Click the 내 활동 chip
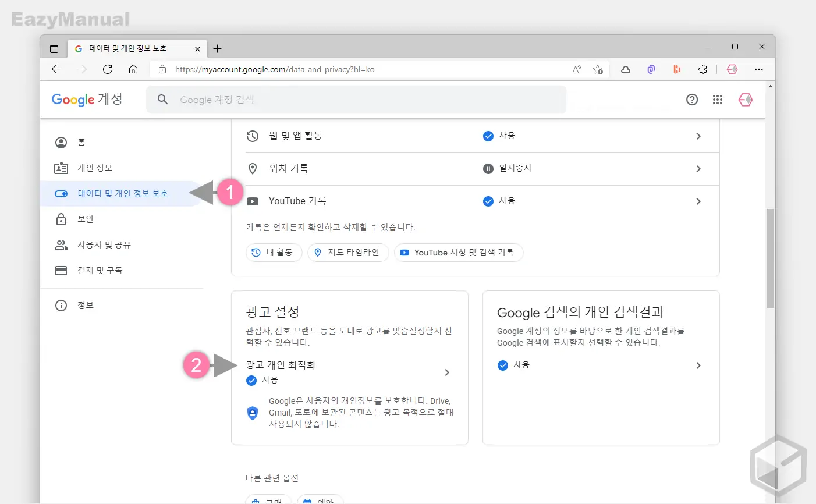 pos(274,253)
